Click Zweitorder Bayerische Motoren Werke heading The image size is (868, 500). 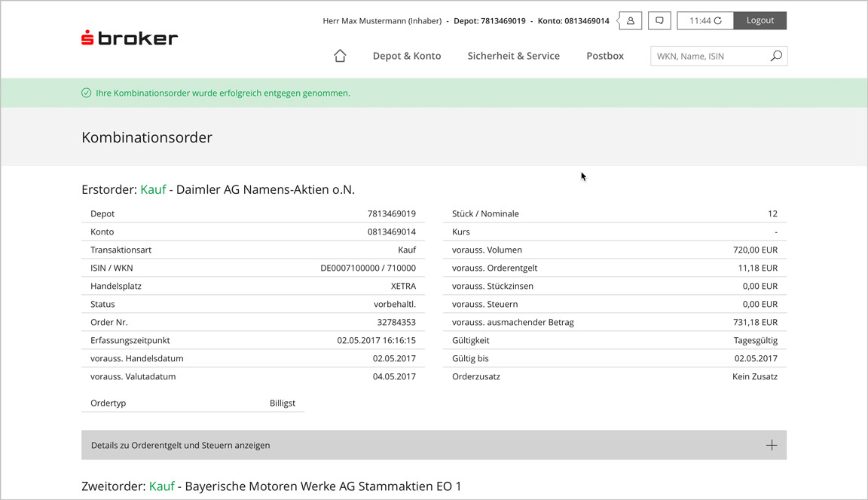tap(271, 486)
